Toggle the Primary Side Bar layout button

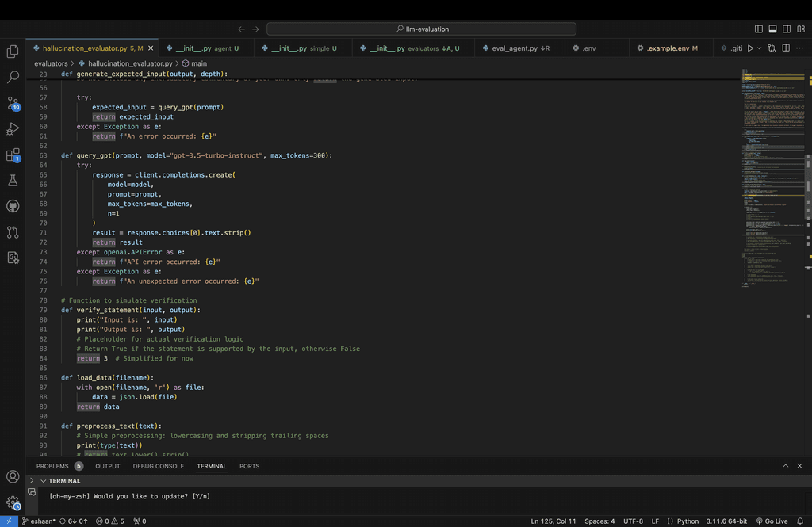click(759, 29)
